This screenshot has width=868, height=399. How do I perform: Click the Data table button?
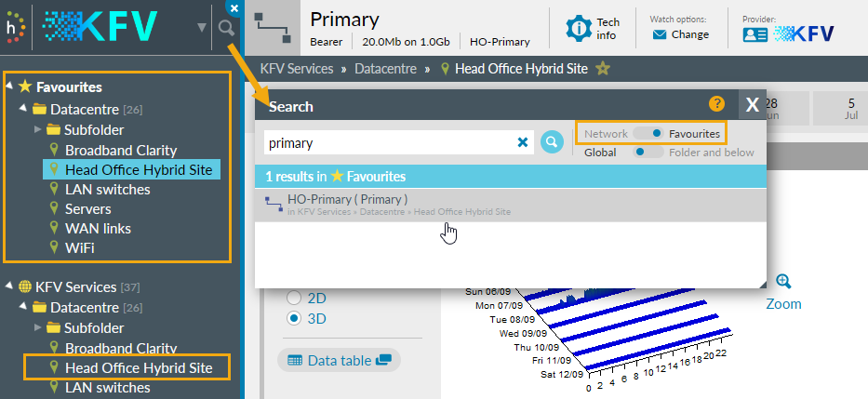click(339, 360)
